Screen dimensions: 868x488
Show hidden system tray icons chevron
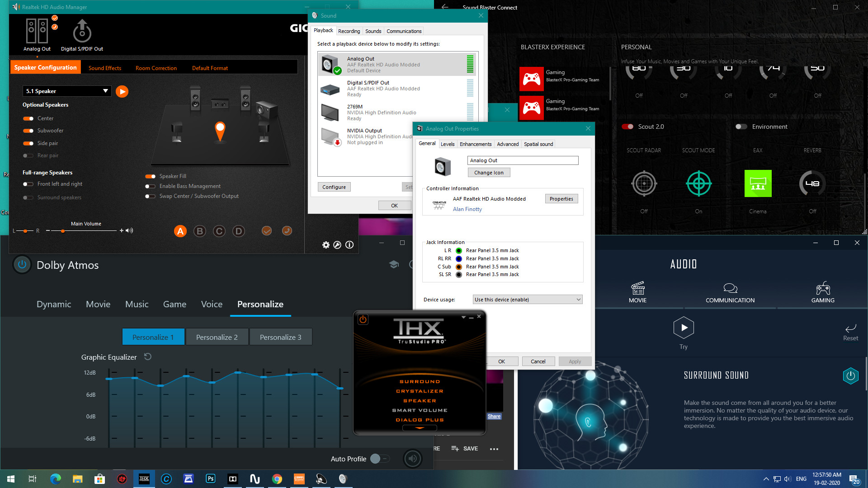[766, 479]
